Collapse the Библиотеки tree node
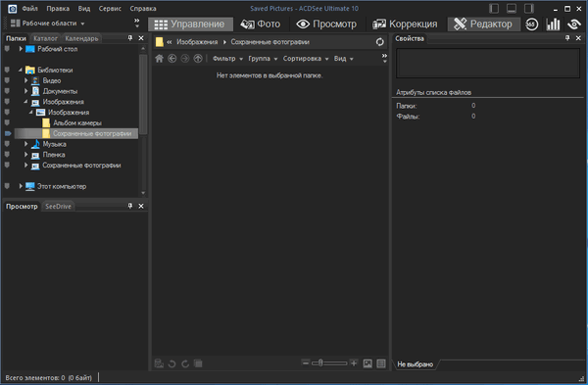 (21, 70)
